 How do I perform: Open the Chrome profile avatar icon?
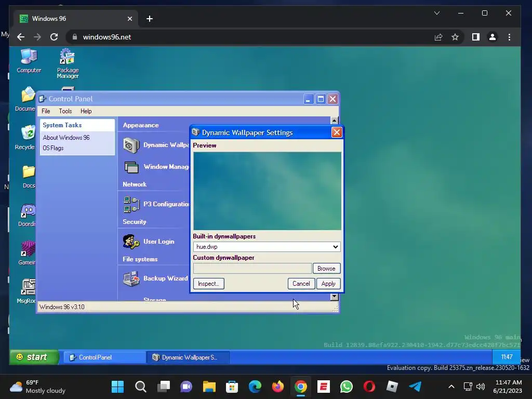point(493,37)
